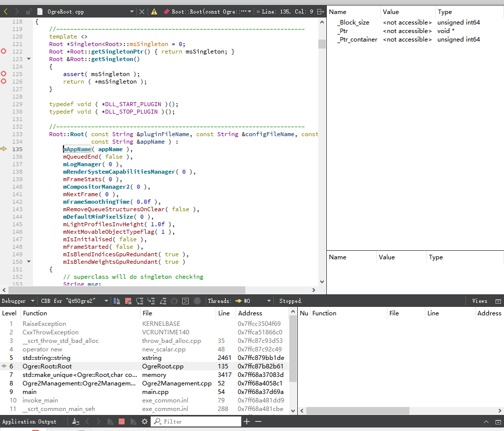Toggle the breakpoint on line 122
The image size is (504, 431).
click(x=4, y=51)
